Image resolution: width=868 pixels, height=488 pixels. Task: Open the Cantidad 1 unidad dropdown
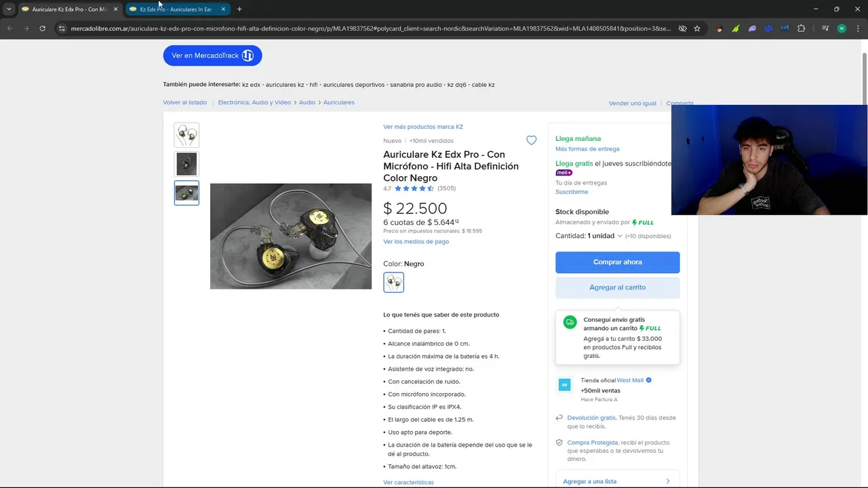pos(589,236)
